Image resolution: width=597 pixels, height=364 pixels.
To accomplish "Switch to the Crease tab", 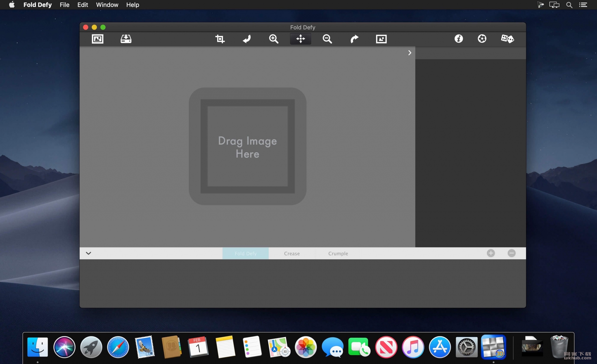I will pos(292,253).
